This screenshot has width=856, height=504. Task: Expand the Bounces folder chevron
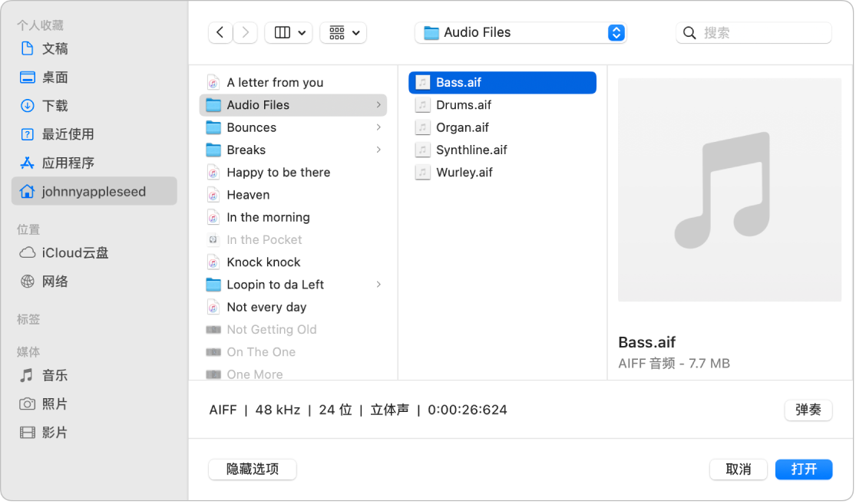pos(378,127)
